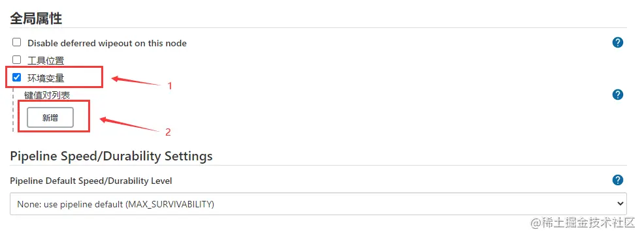
Task: Click Pipeline Speed/Durability Settings heading
Action: pos(111,156)
